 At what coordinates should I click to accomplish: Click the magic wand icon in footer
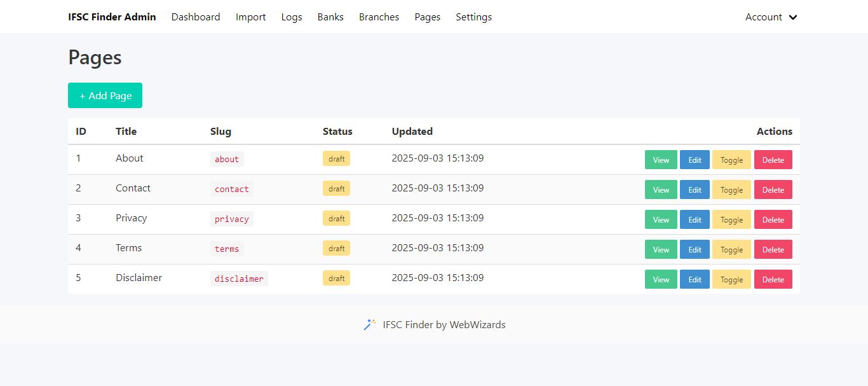pyautogui.click(x=369, y=324)
